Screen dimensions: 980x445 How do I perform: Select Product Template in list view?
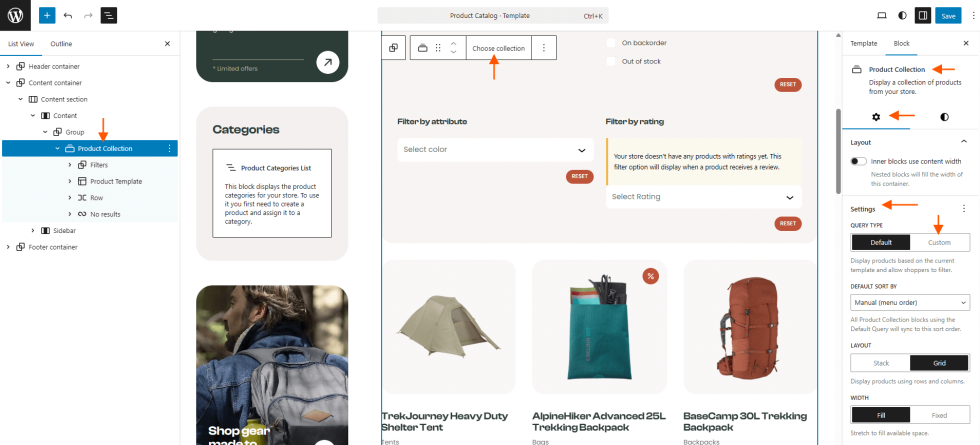pos(116,181)
